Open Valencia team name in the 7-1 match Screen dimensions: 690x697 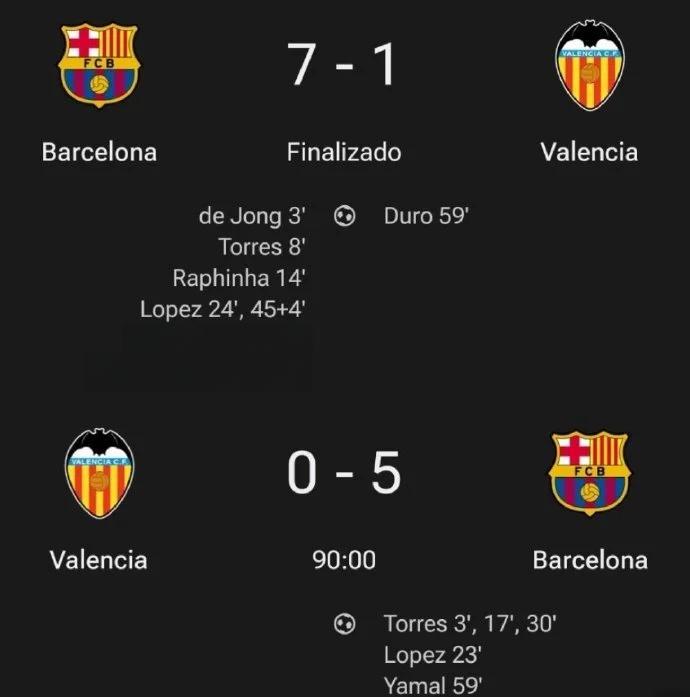(x=589, y=152)
